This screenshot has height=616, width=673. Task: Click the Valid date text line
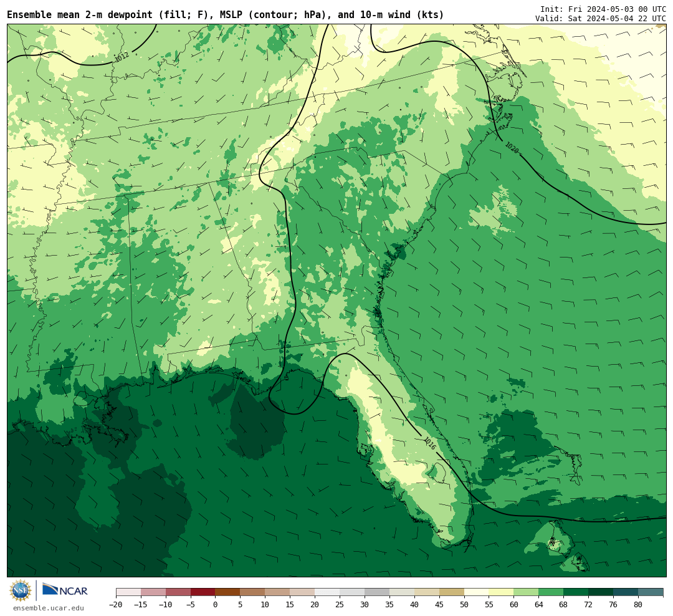601,19
